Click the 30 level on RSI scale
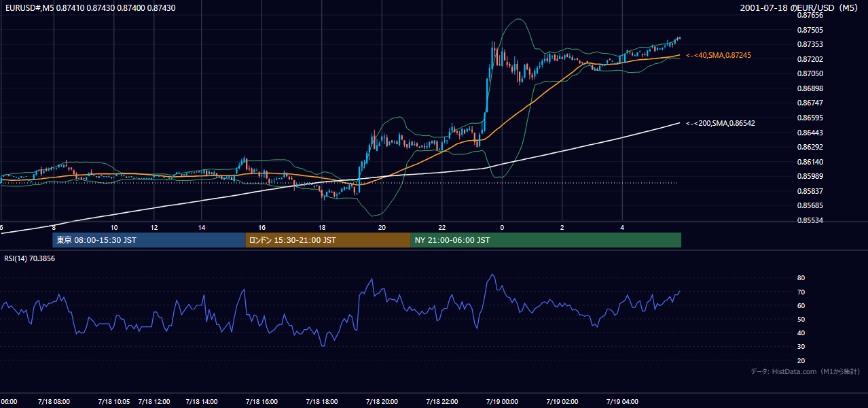The width and height of the screenshot is (868, 408). pyautogui.click(x=801, y=347)
